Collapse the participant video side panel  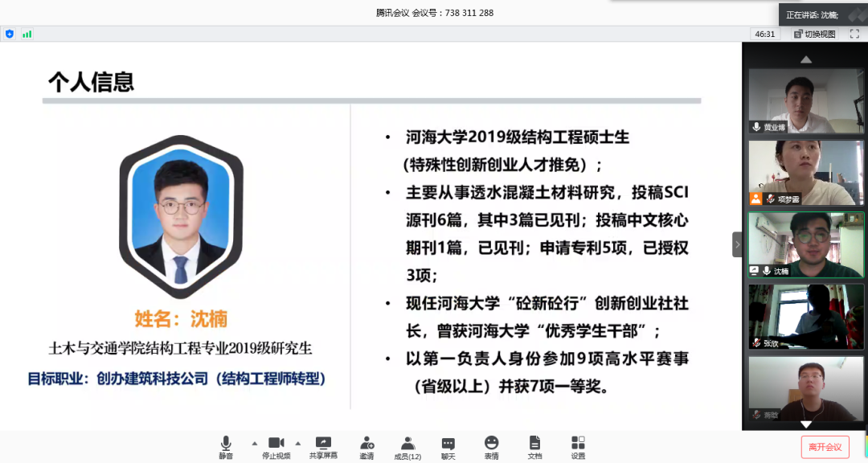[x=737, y=244]
